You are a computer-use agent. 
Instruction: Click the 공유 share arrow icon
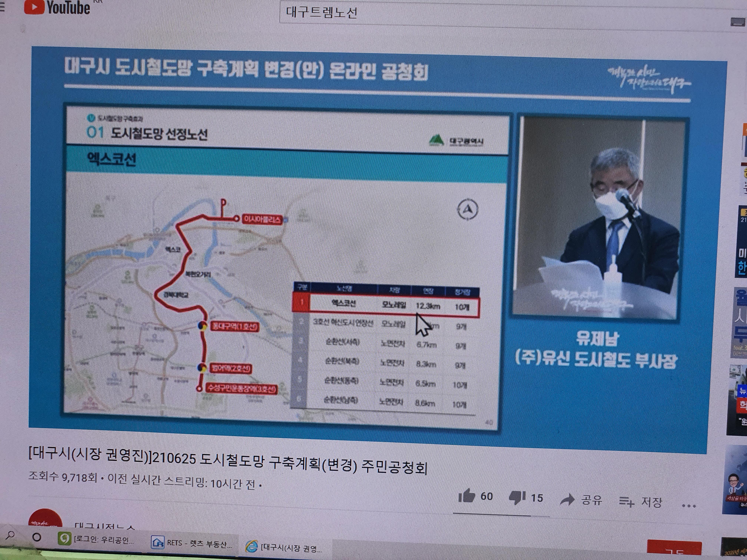click(x=567, y=500)
